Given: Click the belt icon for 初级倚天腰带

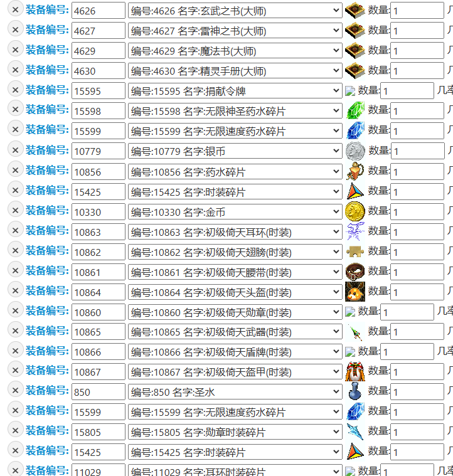Looking at the screenshot, I should (354, 272).
